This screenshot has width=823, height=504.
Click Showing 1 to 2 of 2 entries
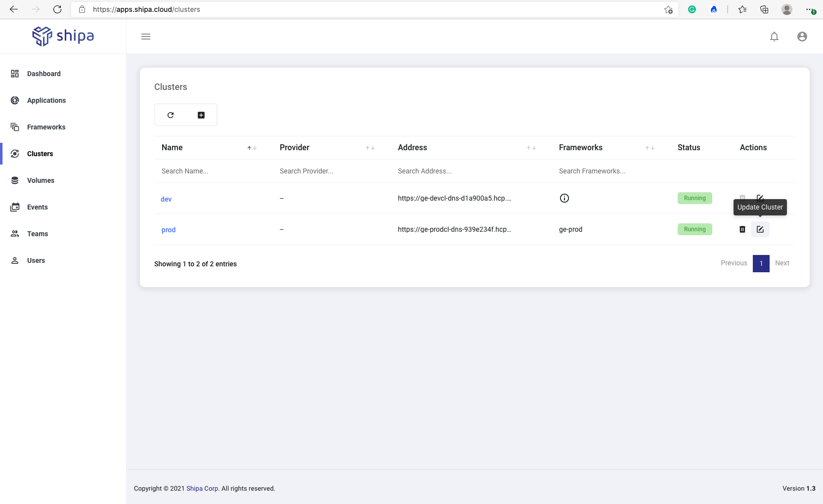[195, 264]
